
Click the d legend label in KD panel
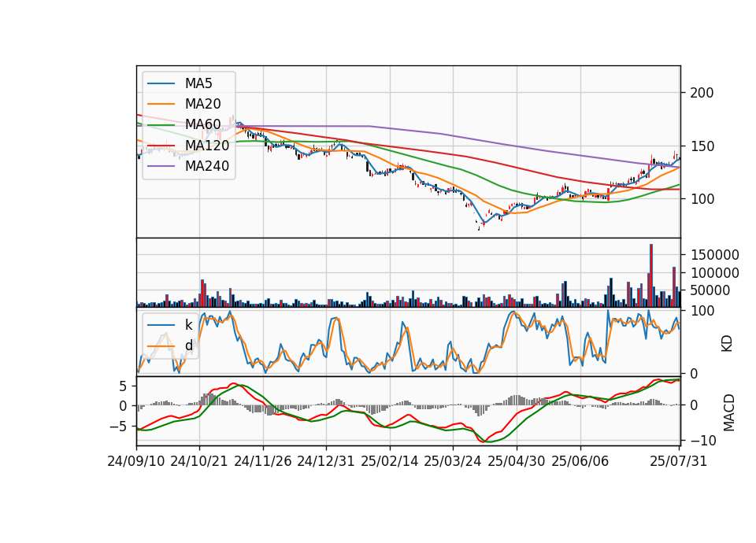point(189,345)
